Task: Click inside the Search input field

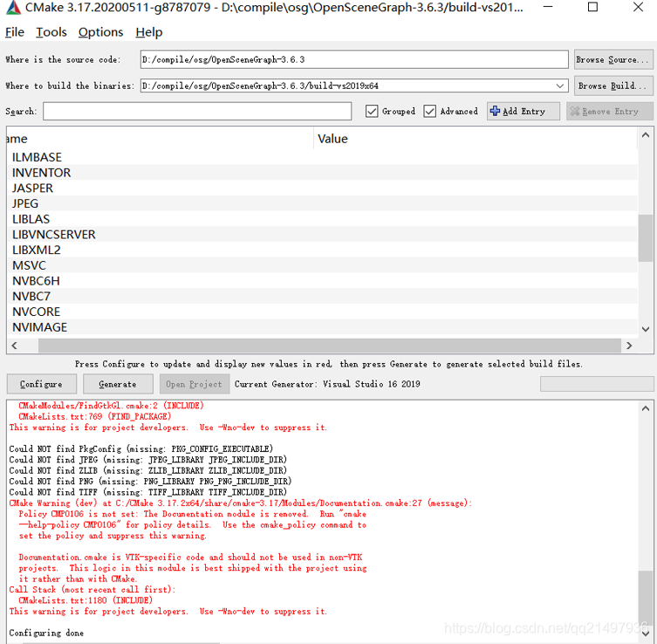Action: 197,111
